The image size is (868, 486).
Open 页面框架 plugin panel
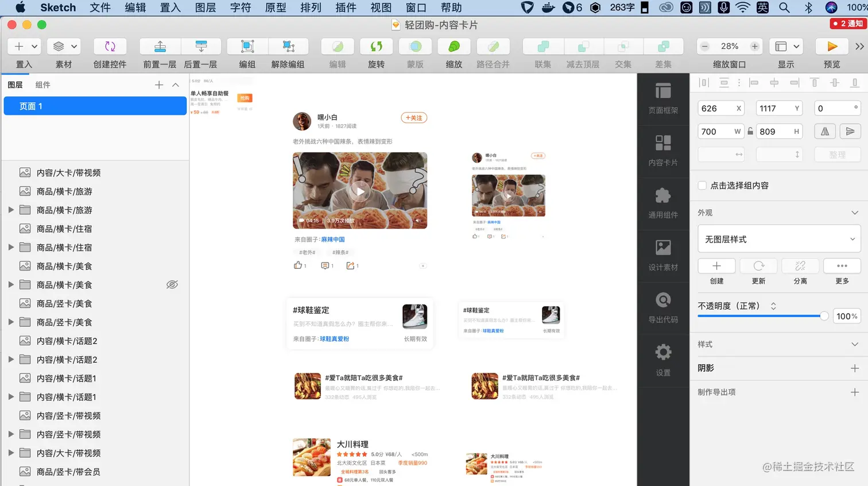pos(663,99)
